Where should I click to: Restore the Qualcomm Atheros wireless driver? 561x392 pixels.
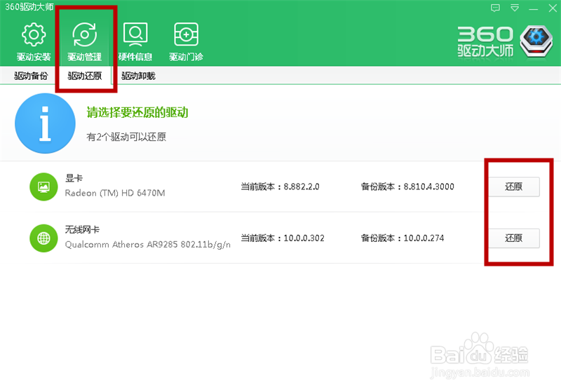pos(514,238)
